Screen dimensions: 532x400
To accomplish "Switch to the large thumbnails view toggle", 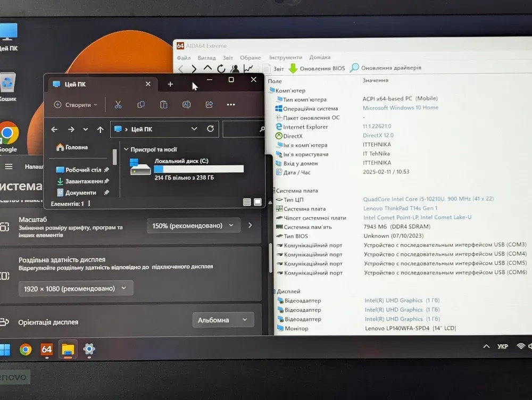I will (258, 202).
